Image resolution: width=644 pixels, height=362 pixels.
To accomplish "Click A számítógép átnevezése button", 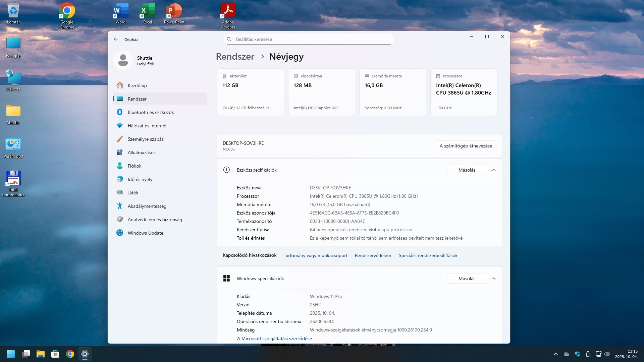I will tap(466, 146).
